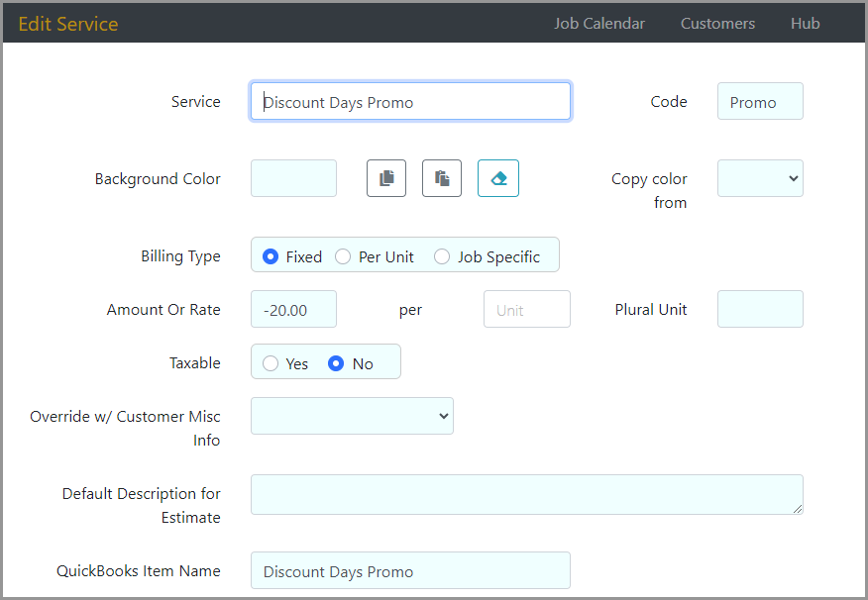868x600 pixels.
Task: Click the Unit input field
Action: (x=526, y=310)
